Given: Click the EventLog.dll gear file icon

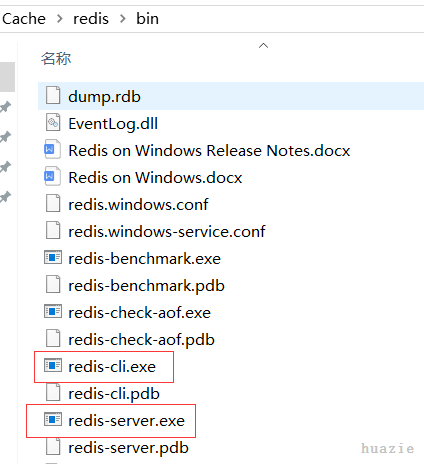Looking at the screenshot, I should point(53,122).
